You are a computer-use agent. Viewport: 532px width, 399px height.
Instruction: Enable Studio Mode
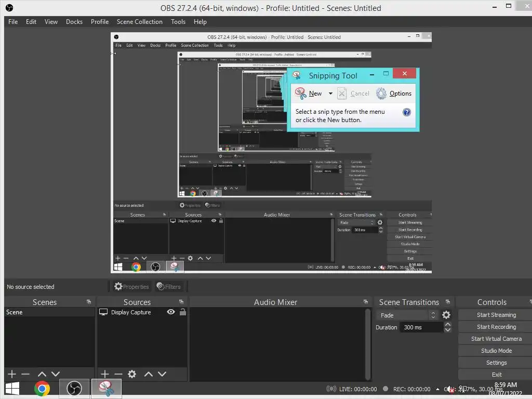[x=496, y=351]
